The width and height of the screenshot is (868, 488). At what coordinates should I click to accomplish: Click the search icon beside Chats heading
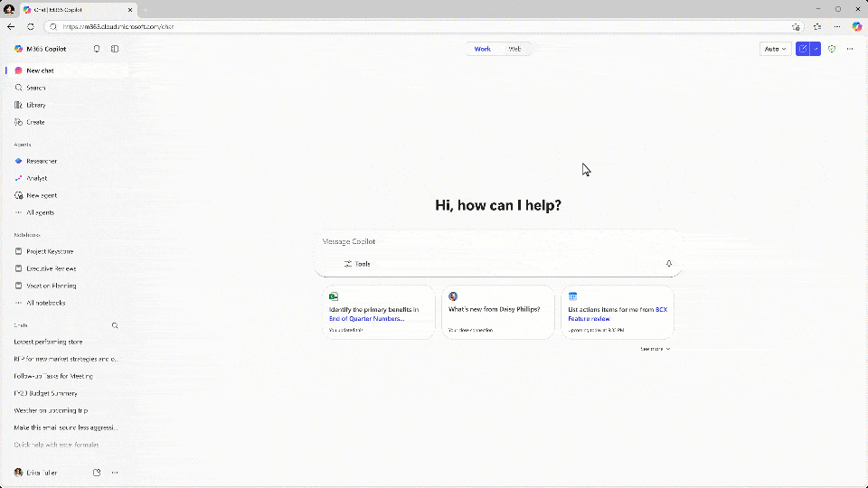(115, 325)
